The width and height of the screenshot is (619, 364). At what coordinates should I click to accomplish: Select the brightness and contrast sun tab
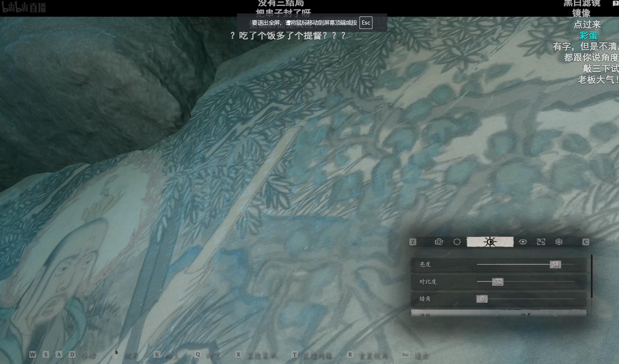pos(490,242)
